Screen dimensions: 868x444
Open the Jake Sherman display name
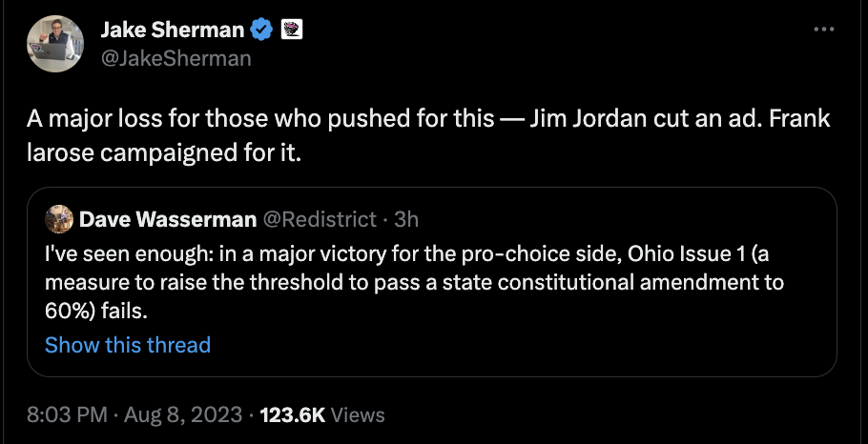point(172,30)
